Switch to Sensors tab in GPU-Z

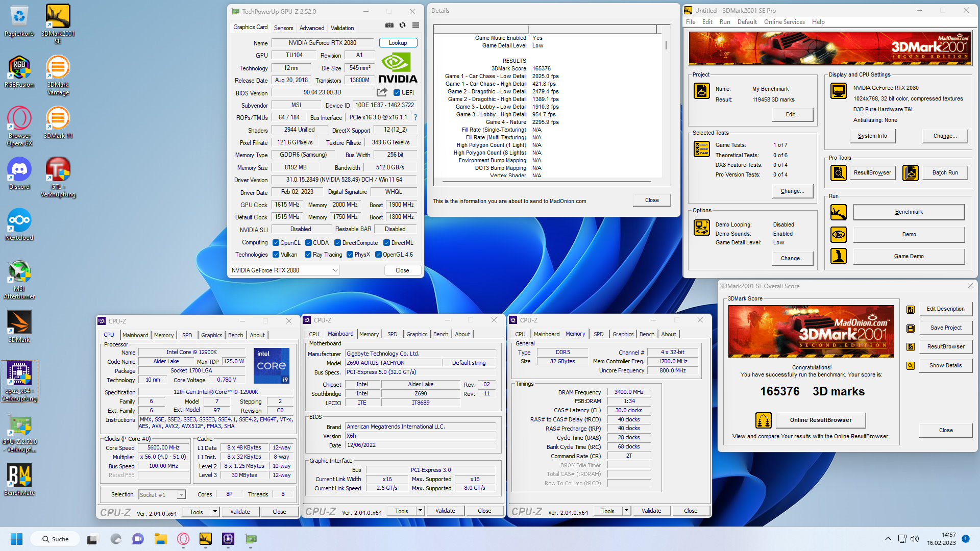tap(283, 28)
